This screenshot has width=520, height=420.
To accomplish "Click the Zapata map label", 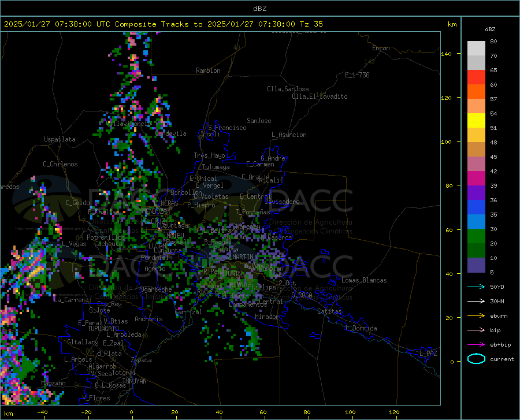I will pos(142,360).
